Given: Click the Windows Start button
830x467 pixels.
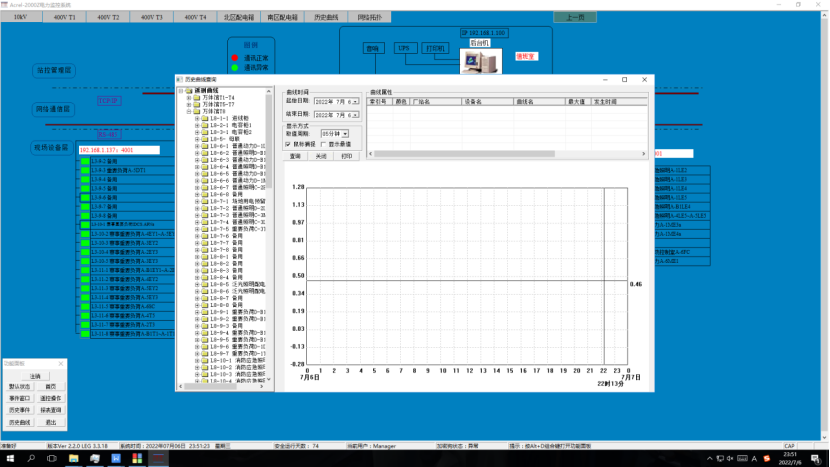Looking at the screenshot, I should [8, 458].
